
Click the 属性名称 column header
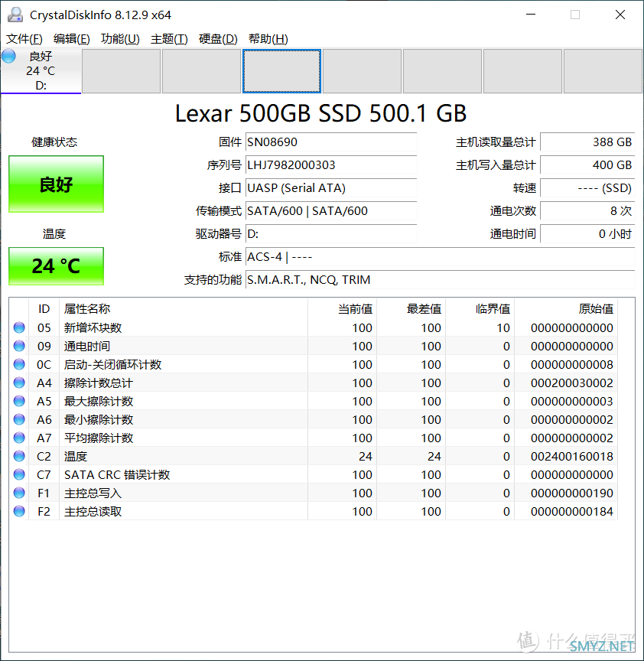point(184,309)
